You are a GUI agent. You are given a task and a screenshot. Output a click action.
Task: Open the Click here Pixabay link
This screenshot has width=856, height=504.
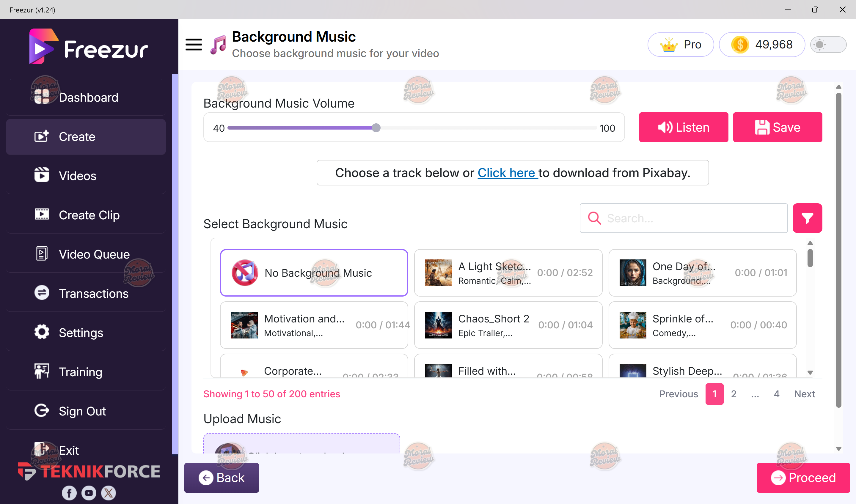pyautogui.click(x=507, y=173)
